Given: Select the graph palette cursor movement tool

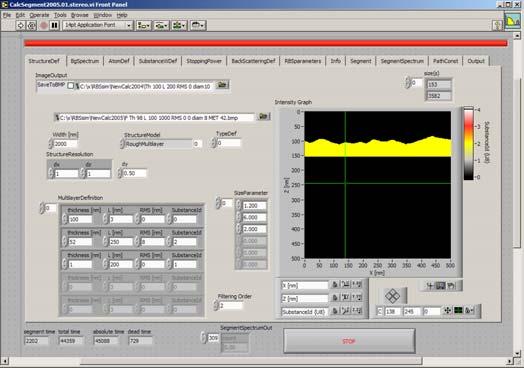Looking at the screenshot, I should point(430,286).
